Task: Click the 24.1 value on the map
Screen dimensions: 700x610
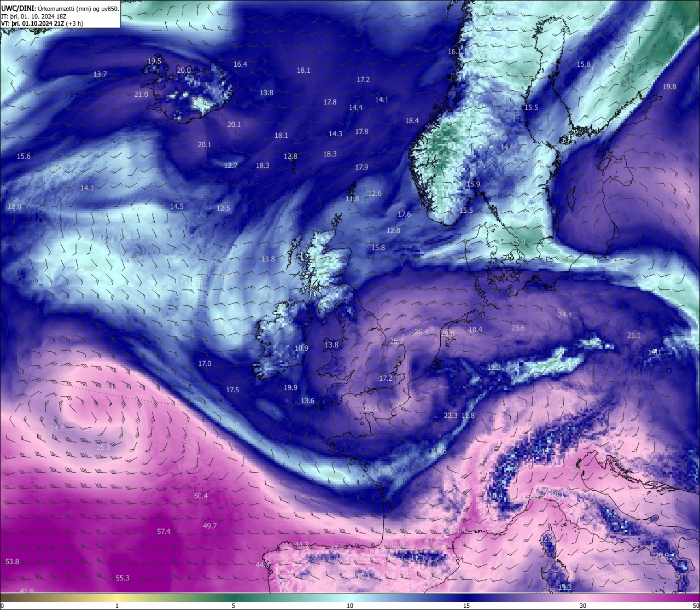Action: [x=564, y=315]
